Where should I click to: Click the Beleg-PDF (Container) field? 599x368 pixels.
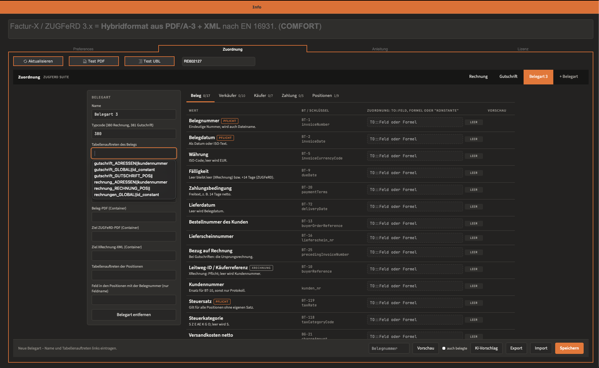coord(134,217)
